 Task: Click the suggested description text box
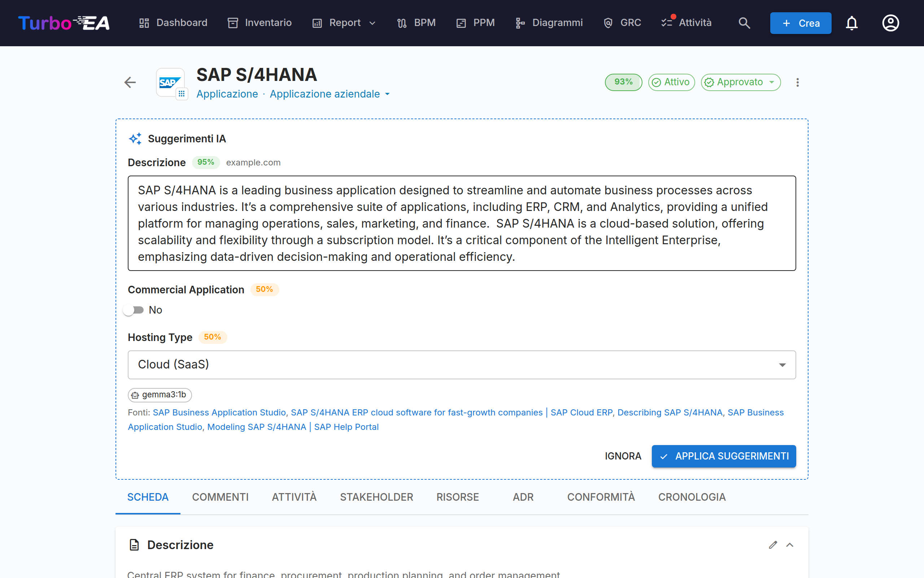click(x=462, y=223)
